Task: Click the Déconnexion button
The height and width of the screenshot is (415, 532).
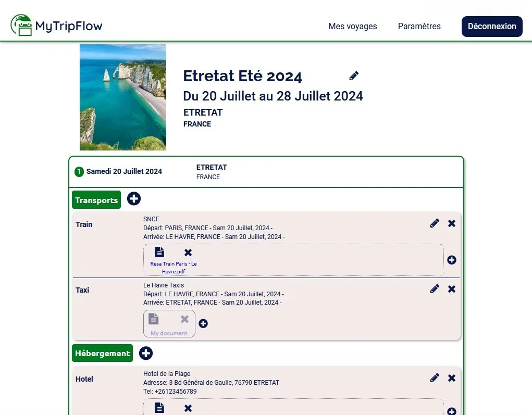Action: tap(491, 26)
